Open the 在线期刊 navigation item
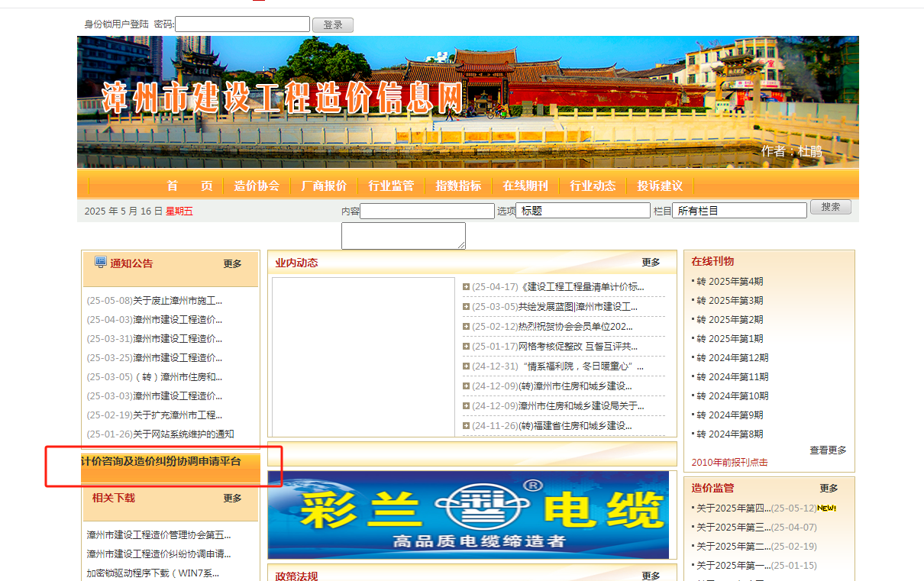The width and height of the screenshot is (924, 581). coord(525,186)
